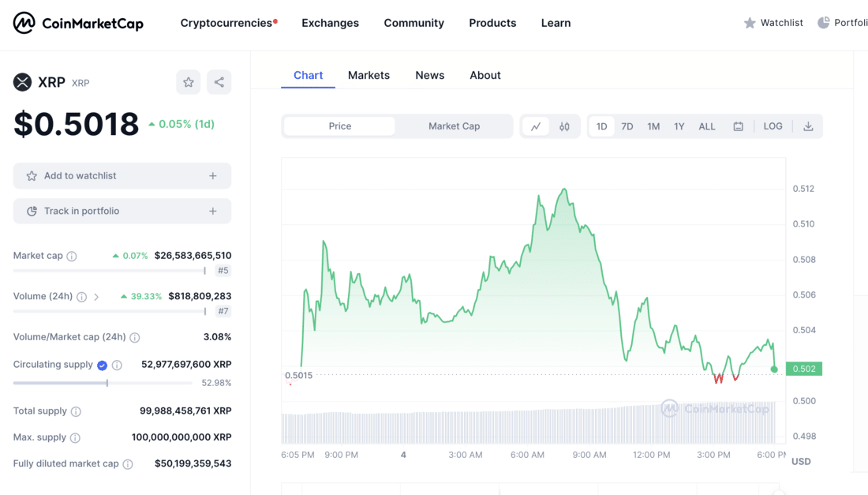Click the green end-point dot on chart
The width and height of the screenshot is (868, 495).
(774, 369)
